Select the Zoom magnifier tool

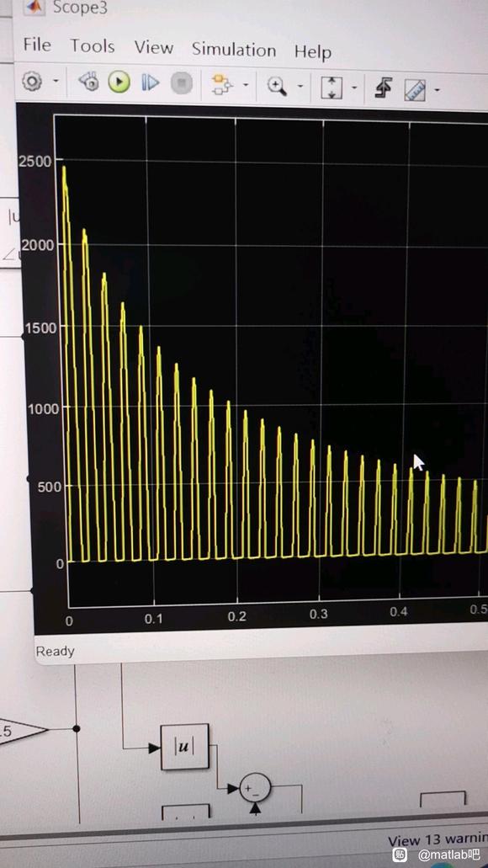[277, 86]
